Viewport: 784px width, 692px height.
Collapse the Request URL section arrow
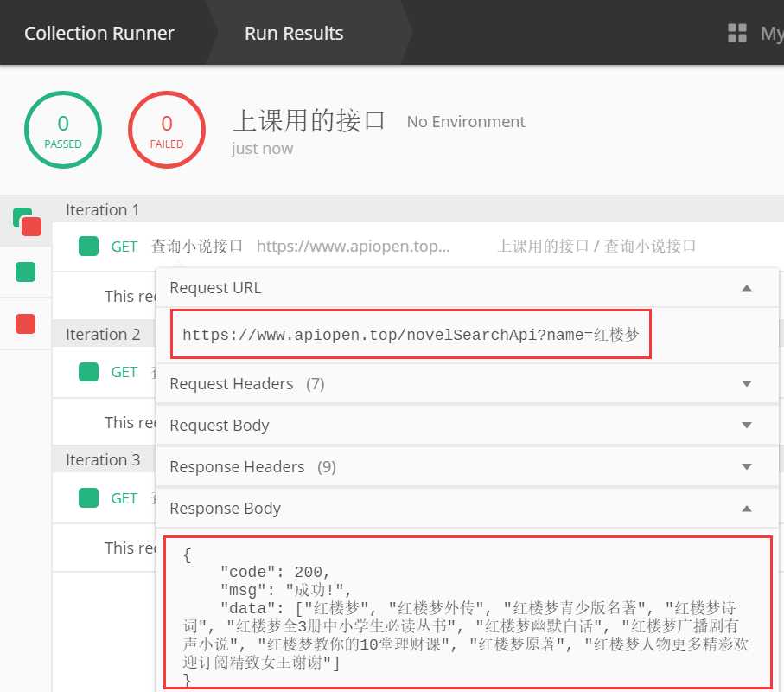click(x=747, y=288)
